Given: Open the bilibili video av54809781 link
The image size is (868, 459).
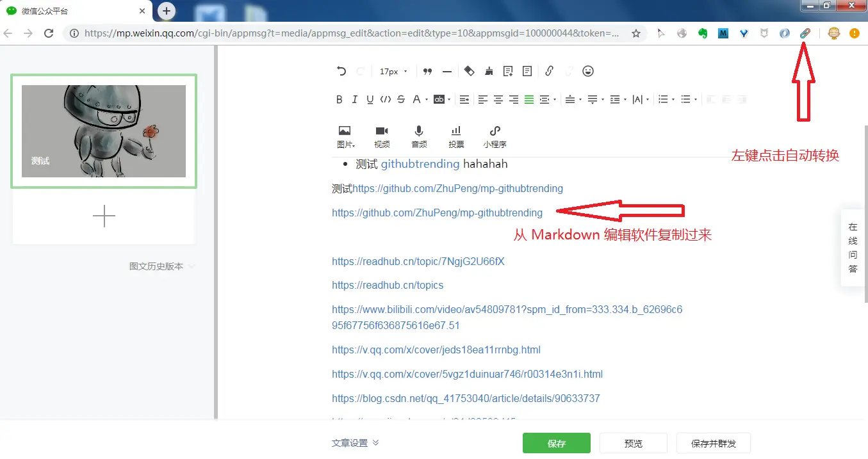Looking at the screenshot, I should (x=507, y=318).
